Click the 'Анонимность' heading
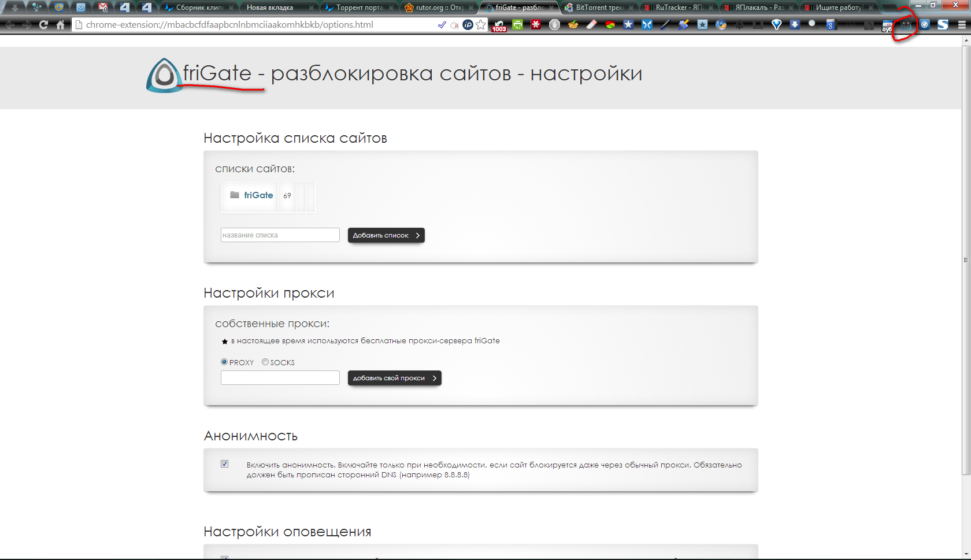Screen dimensions: 971x560 (251, 436)
